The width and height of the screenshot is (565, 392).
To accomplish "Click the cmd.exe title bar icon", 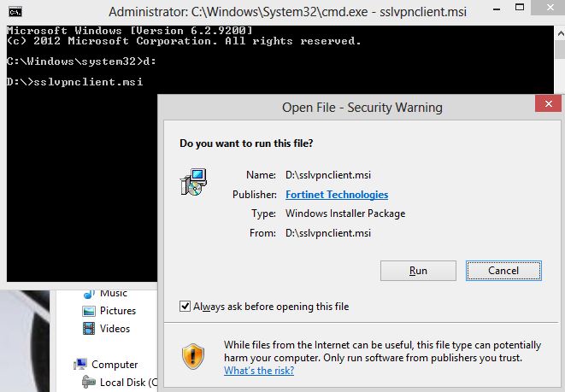I will pyautogui.click(x=15, y=12).
